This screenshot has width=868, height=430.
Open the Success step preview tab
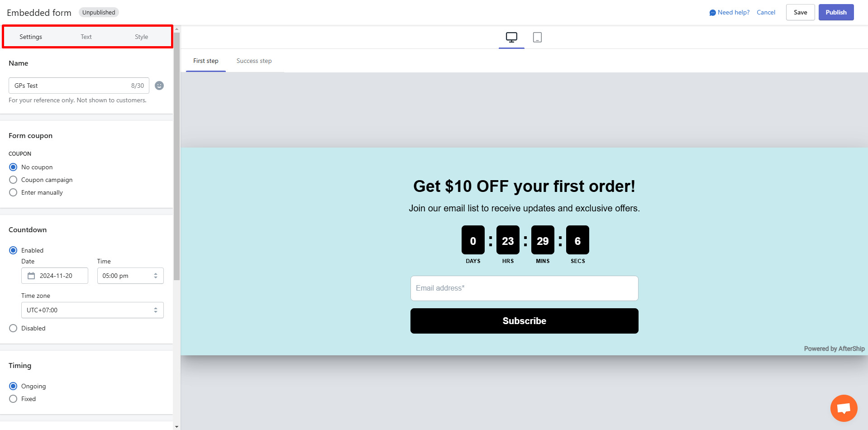click(x=254, y=61)
